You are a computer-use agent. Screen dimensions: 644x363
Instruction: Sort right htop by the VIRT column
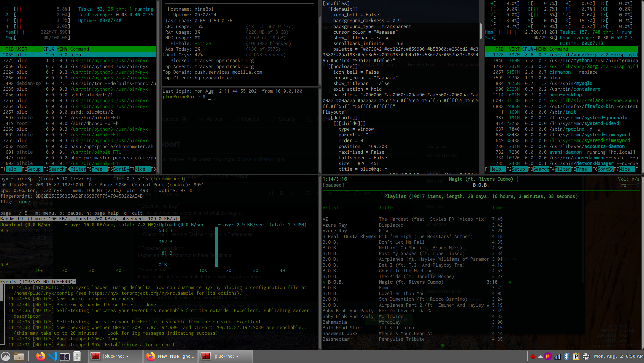514,49
